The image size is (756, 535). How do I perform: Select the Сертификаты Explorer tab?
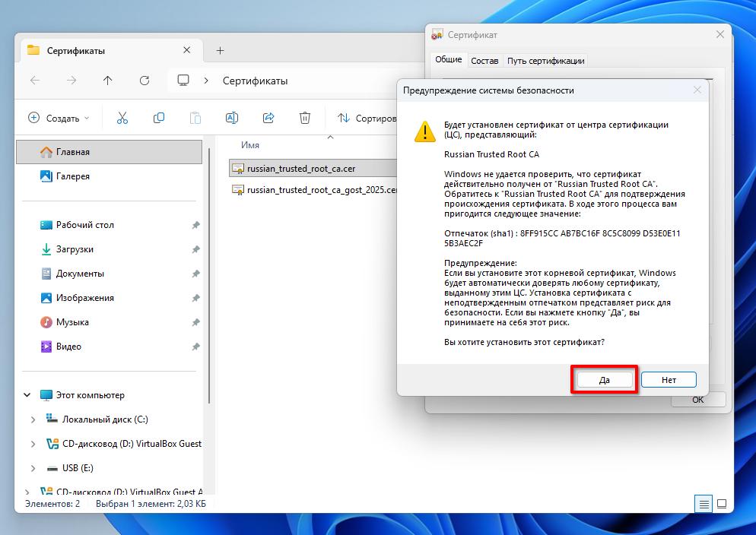point(111,51)
